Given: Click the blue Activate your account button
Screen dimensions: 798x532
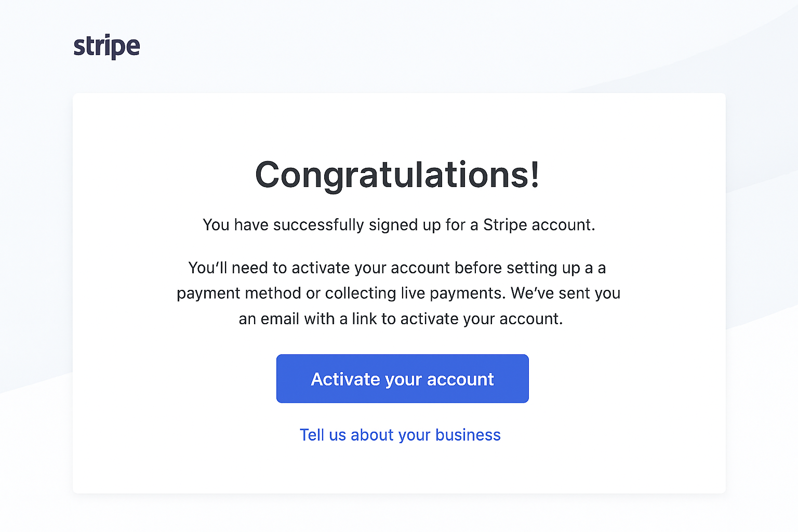Looking at the screenshot, I should [402, 379].
